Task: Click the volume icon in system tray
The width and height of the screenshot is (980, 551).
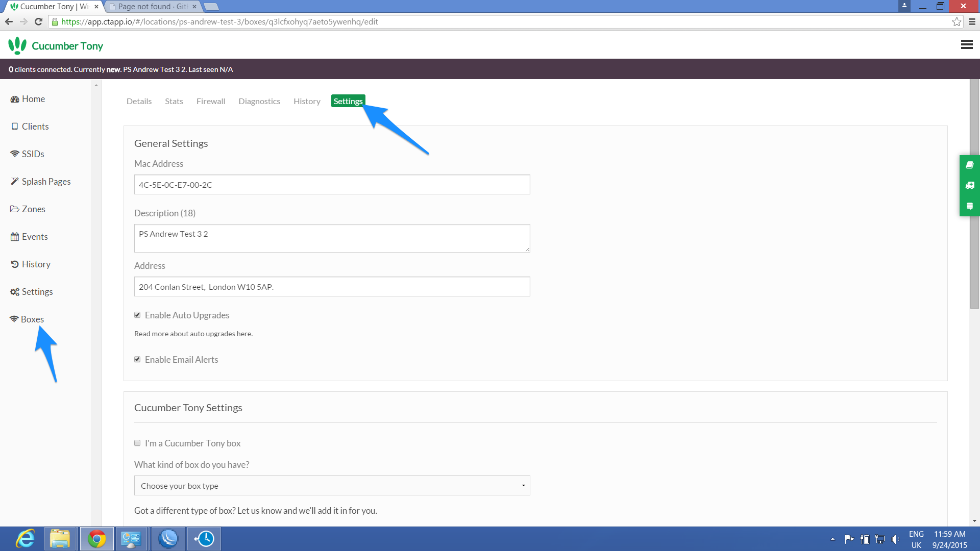Action: coord(895,539)
